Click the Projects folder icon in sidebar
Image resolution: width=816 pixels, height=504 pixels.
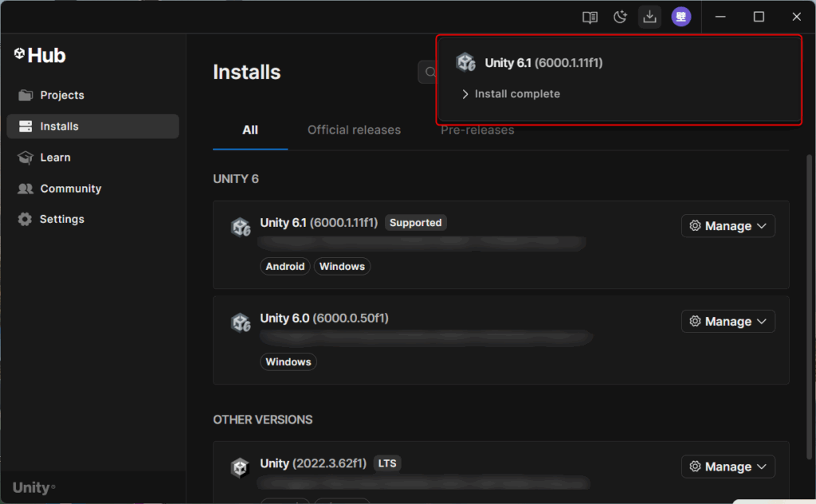pos(25,96)
